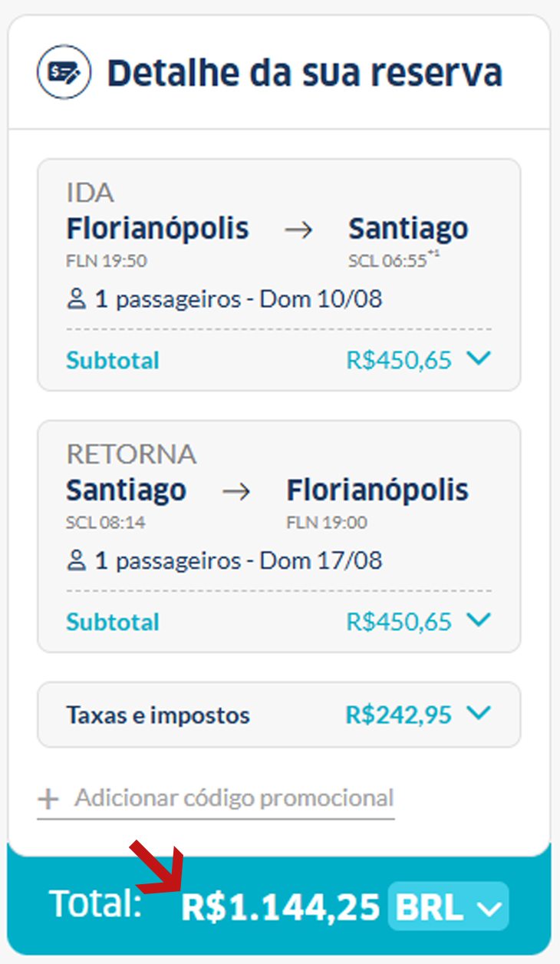Click the arrow between Florianópolis and Santiago
The height and width of the screenshot is (964, 560).
(299, 229)
